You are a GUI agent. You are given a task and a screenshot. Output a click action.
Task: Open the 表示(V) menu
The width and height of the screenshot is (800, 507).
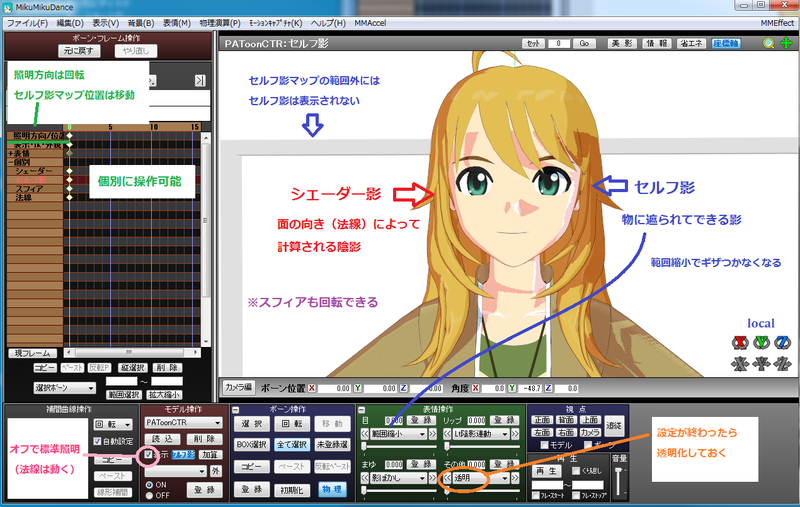[x=105, y=23]
